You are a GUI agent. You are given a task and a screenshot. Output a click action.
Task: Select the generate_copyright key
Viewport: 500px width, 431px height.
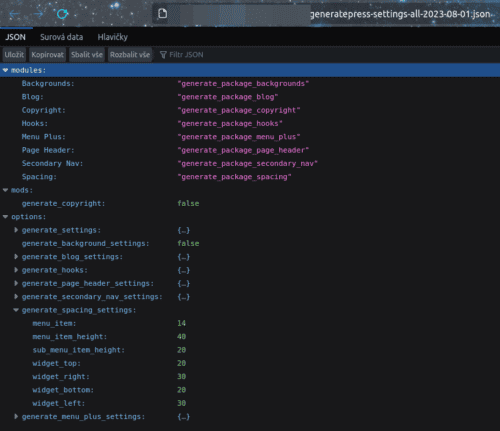(63, 203)
